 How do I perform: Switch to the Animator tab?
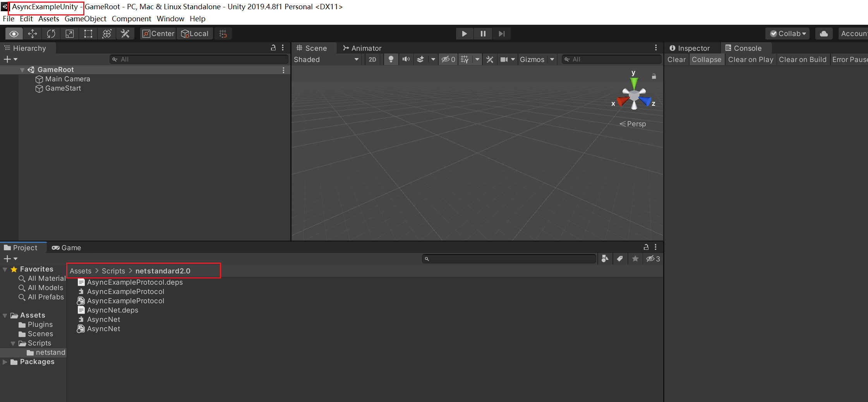362,48
